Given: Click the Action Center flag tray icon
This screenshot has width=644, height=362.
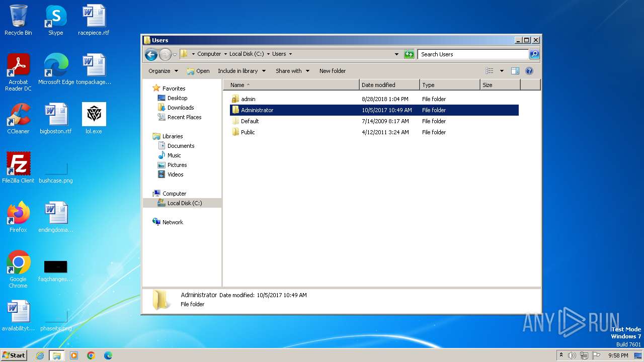Looking at the screenshot, I should [x=596, y=355].
